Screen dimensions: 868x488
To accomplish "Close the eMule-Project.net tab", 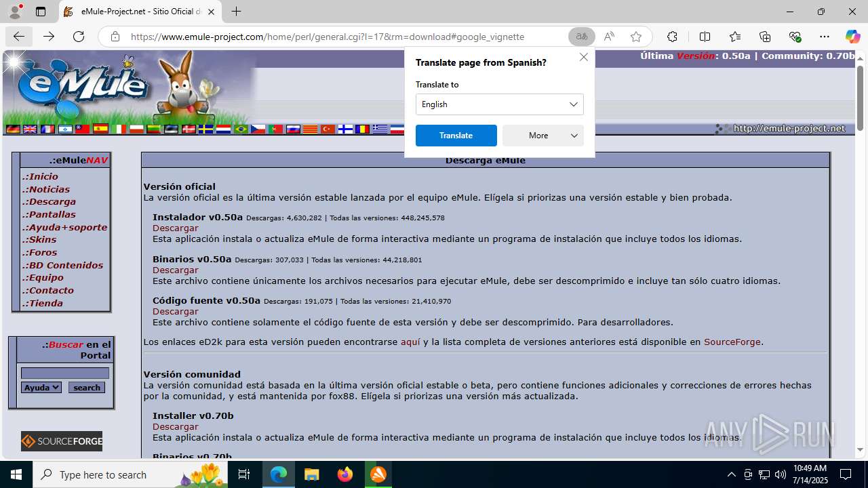I will click(x=211, y=12).
